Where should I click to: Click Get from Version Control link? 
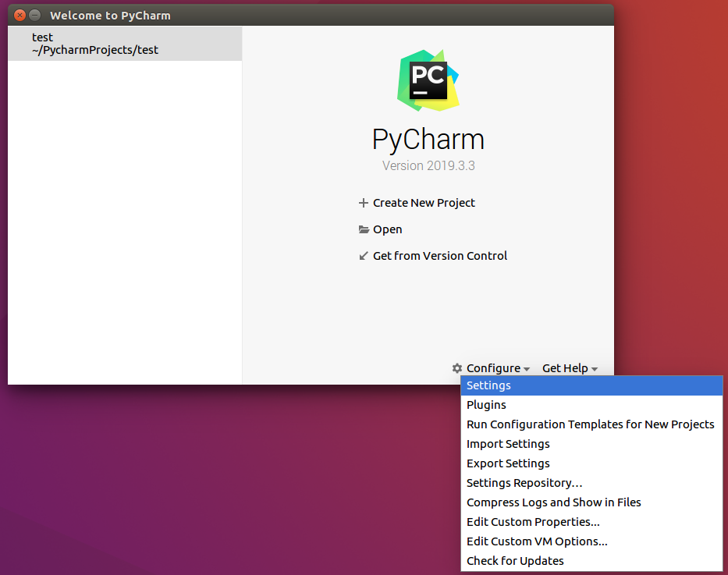440,256
